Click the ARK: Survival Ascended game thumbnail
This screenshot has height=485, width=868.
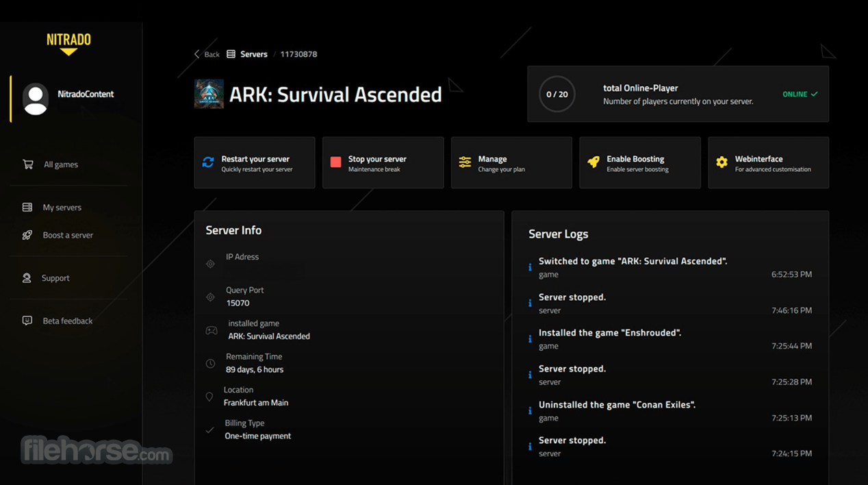pyautogui.click(x=209, y=94)
